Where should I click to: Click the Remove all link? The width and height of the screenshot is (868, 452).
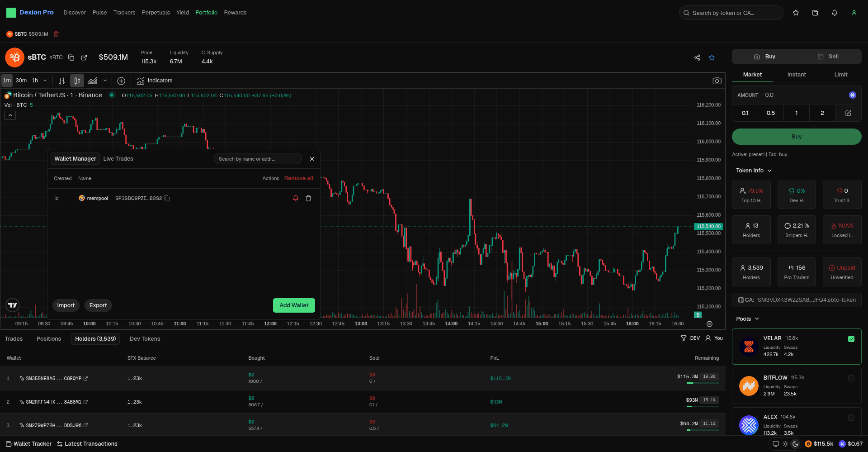point(298,178)
